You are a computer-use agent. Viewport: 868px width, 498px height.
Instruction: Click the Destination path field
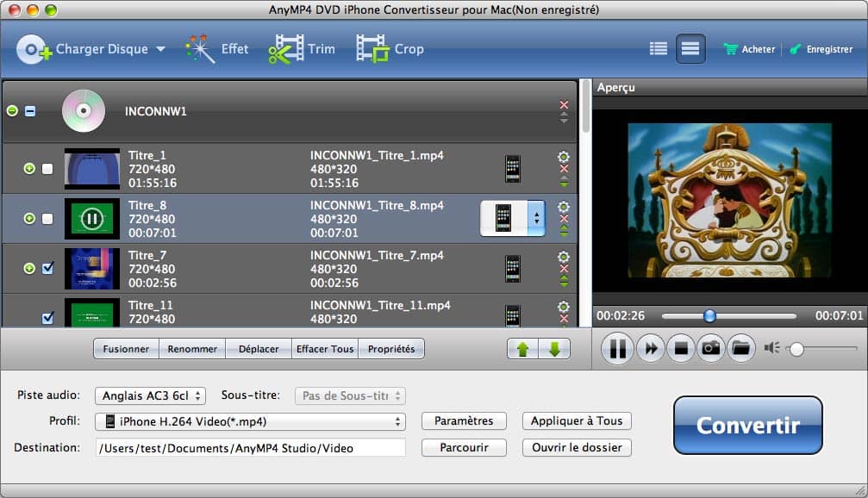tap(250, 448)
